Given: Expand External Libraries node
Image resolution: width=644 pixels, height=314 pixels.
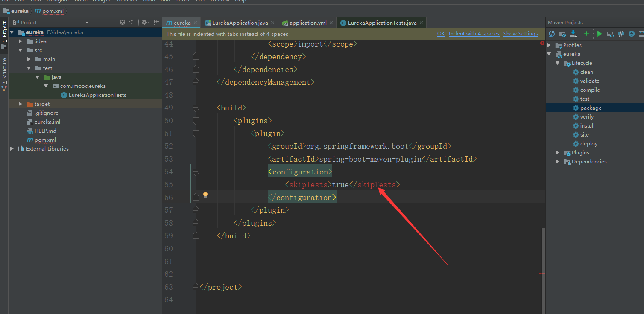Looking at the screenshot, I should [x=12, y=148].
